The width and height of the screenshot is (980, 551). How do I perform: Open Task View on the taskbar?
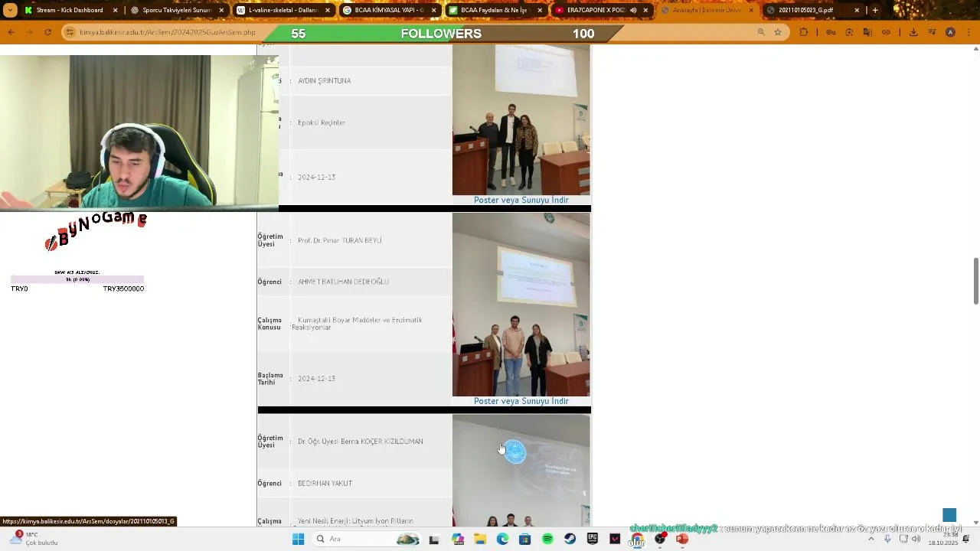[434, 539]
